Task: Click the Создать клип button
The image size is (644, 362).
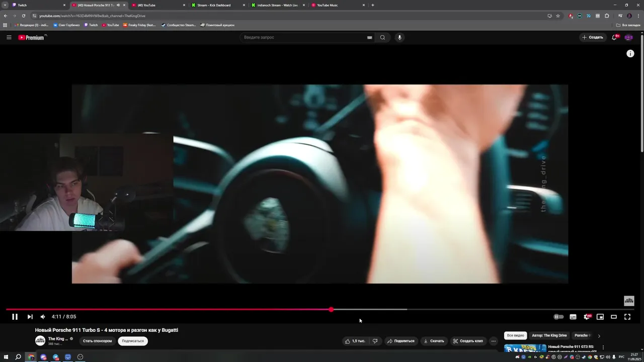Action: click(468, 341)
